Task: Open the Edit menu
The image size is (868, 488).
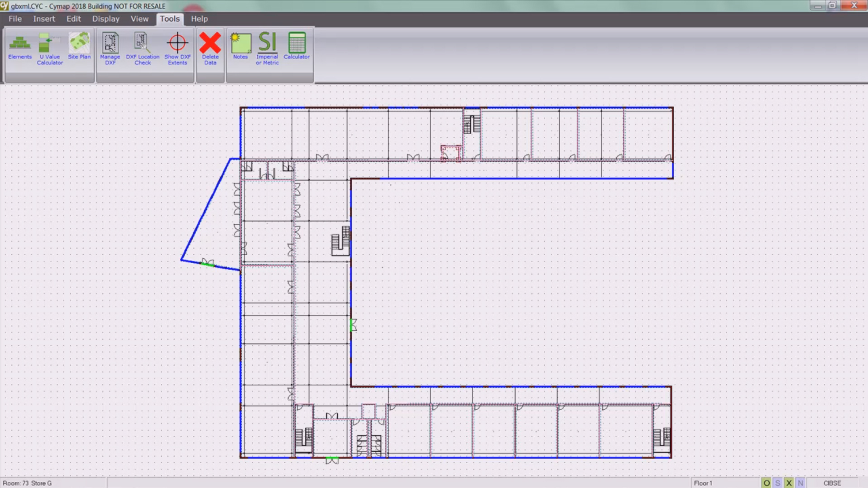Action: [x=73, y=19]
